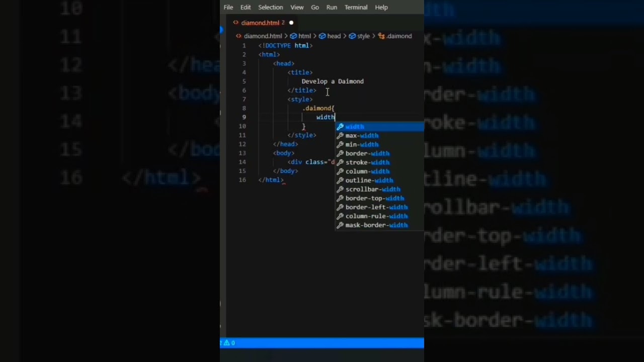The width and height of the screenshot is (644, 362).
Task: Select the mask-border-width suggestion
Action: (380, 225)
